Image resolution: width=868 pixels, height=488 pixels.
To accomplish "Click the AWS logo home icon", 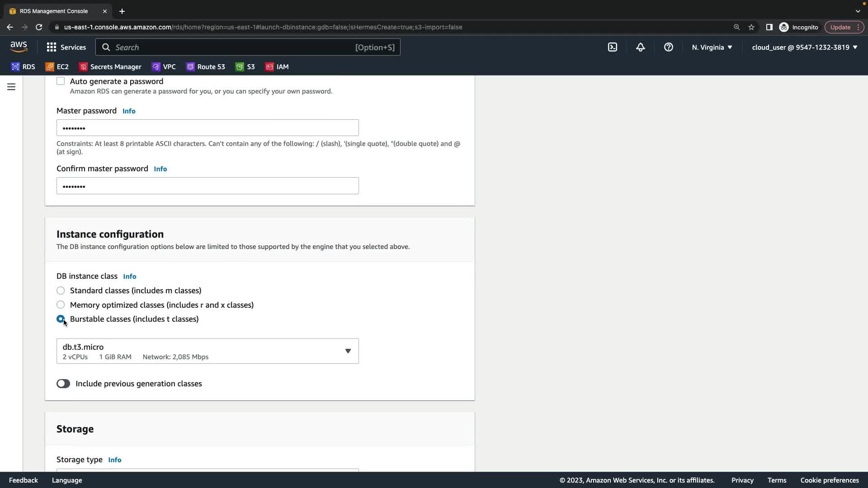I will point(19,47).
